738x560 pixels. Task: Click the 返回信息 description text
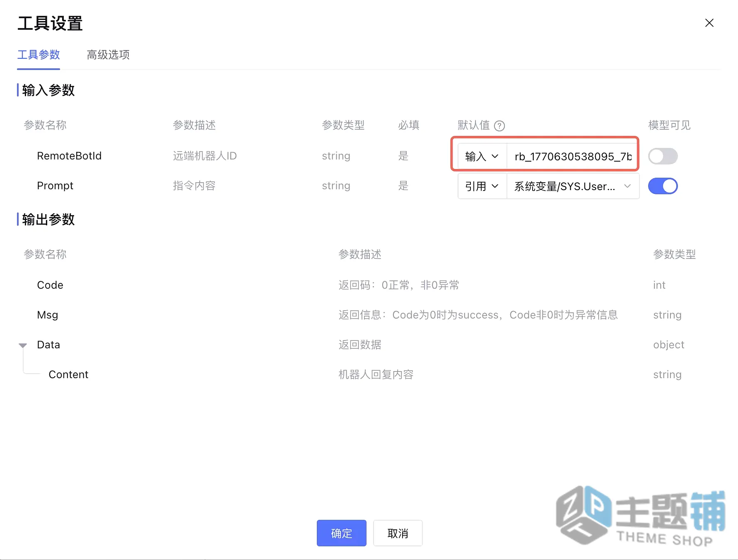[478, 315]
